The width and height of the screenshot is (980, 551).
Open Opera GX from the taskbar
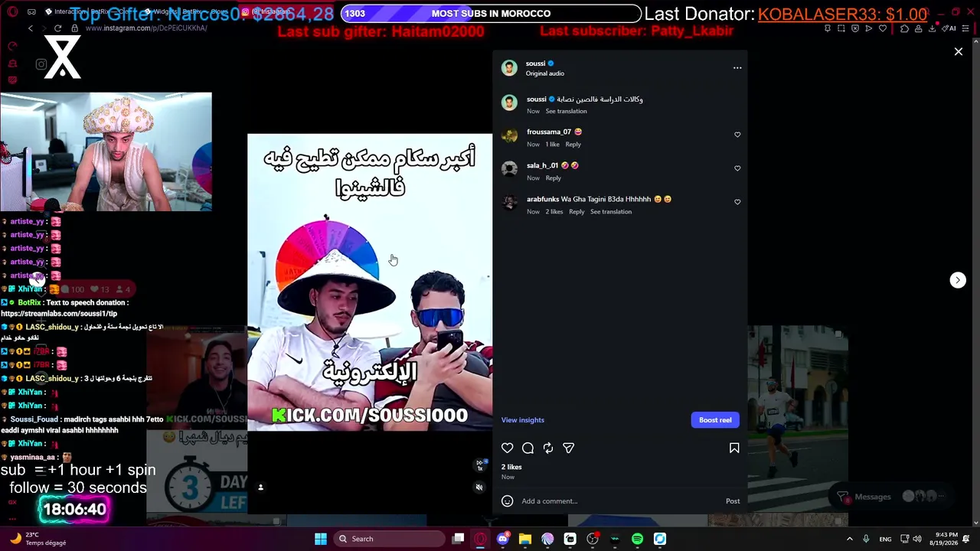click(x=480, y=539)
